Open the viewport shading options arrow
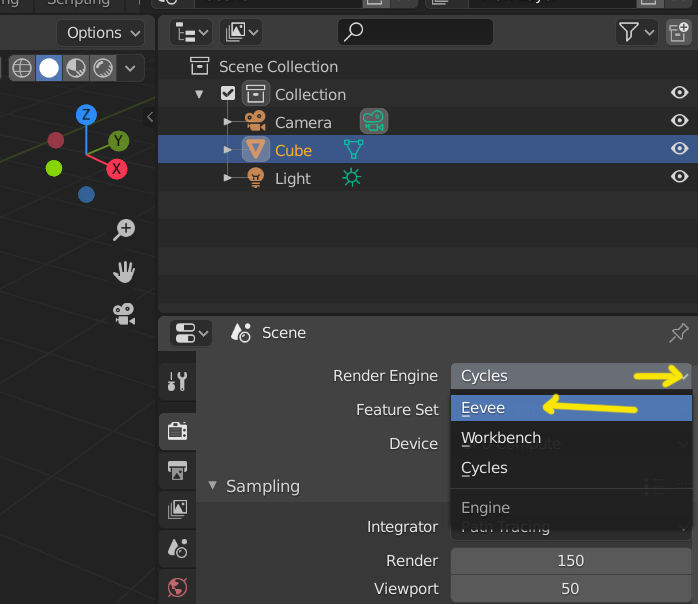Viewport: 698px width, 604px height. (x=130, y=68)
